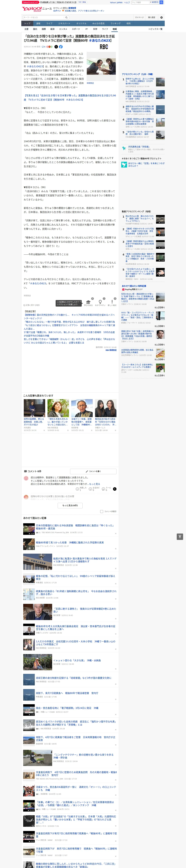
Task: Click the コメントを書く button
Action: tap(93, 471)
